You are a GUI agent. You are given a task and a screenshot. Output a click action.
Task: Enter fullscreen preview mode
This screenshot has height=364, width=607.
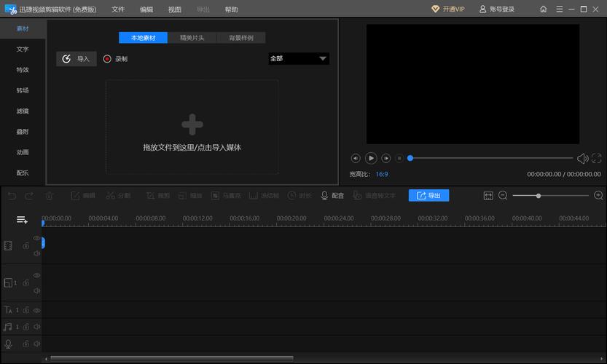pyautogui.click(x=597, y=158)
